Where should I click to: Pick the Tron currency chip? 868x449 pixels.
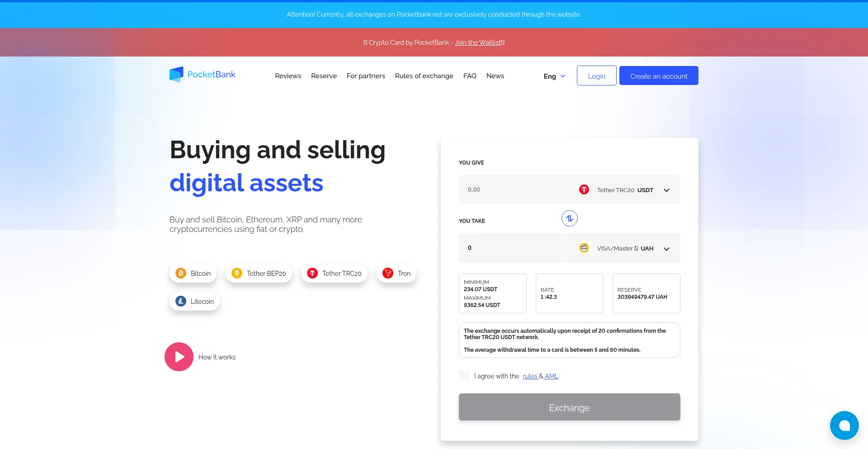click(396, 274)
